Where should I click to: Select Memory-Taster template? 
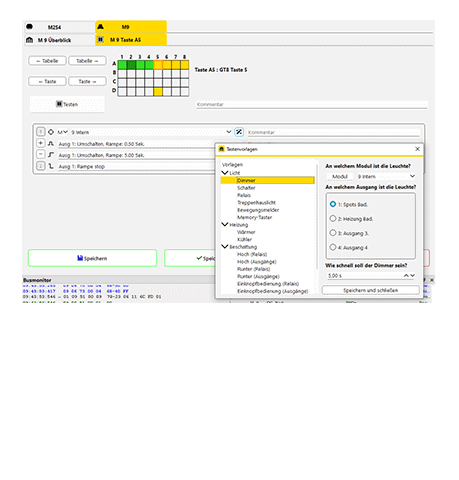click(x=254, y=217)
